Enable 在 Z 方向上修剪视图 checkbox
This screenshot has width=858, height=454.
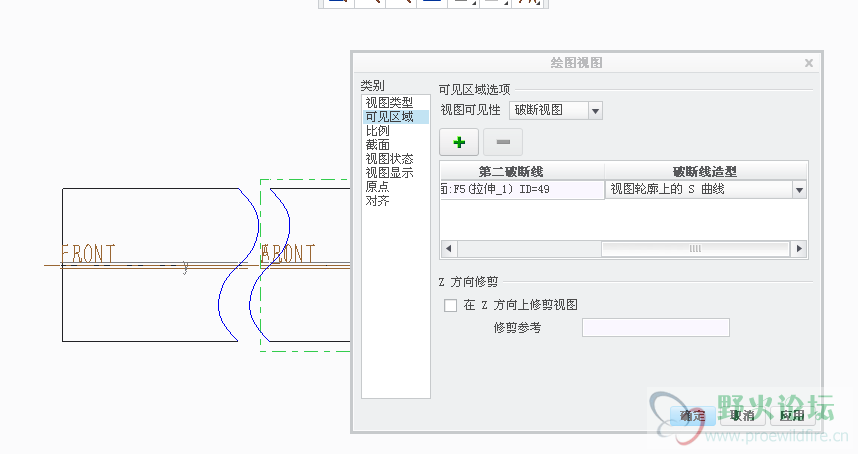(450, 305)
